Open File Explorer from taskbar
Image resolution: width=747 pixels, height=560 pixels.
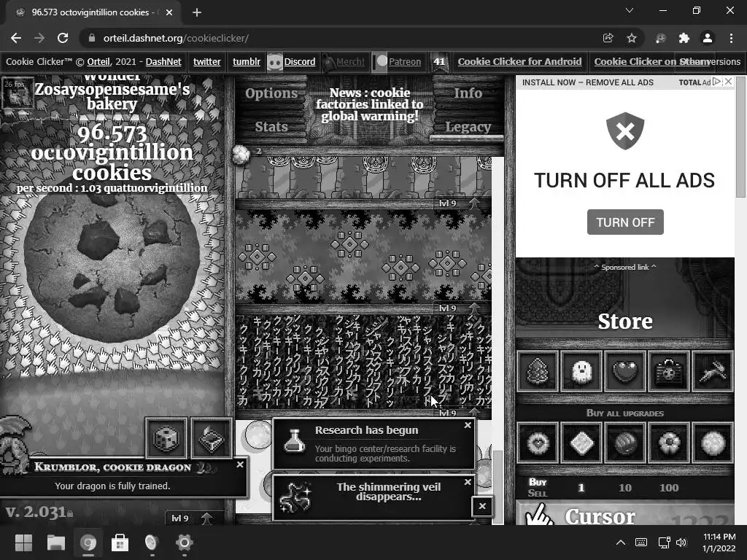[55, 542]
